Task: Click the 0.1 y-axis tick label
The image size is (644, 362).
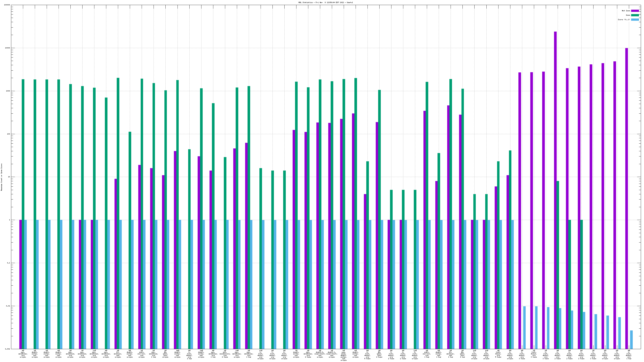Action: pyautogui.click(x=8, y=263)
